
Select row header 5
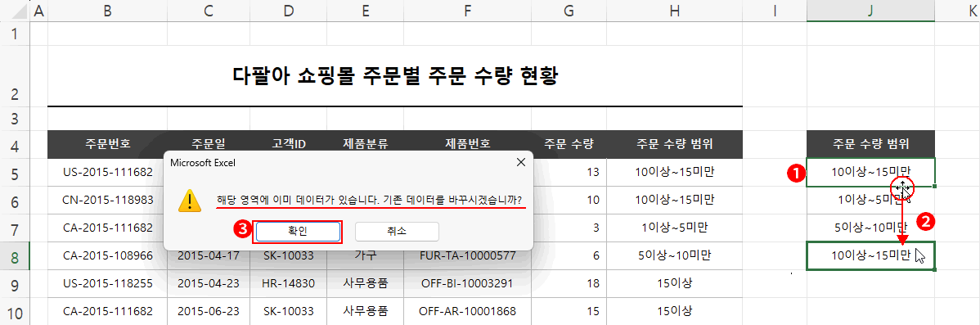[15, 173]
